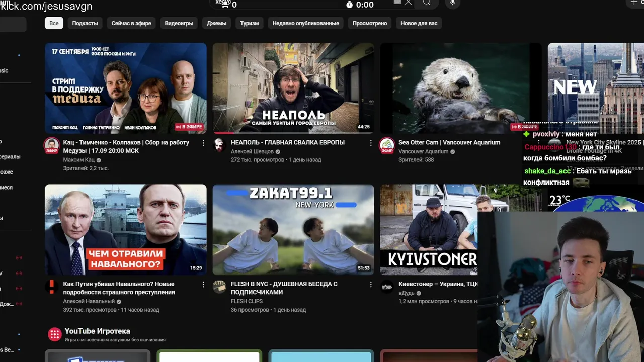The image size is (644, 362).
Task: Select the Просмотрено filter chip
Action: coord(370,23)
